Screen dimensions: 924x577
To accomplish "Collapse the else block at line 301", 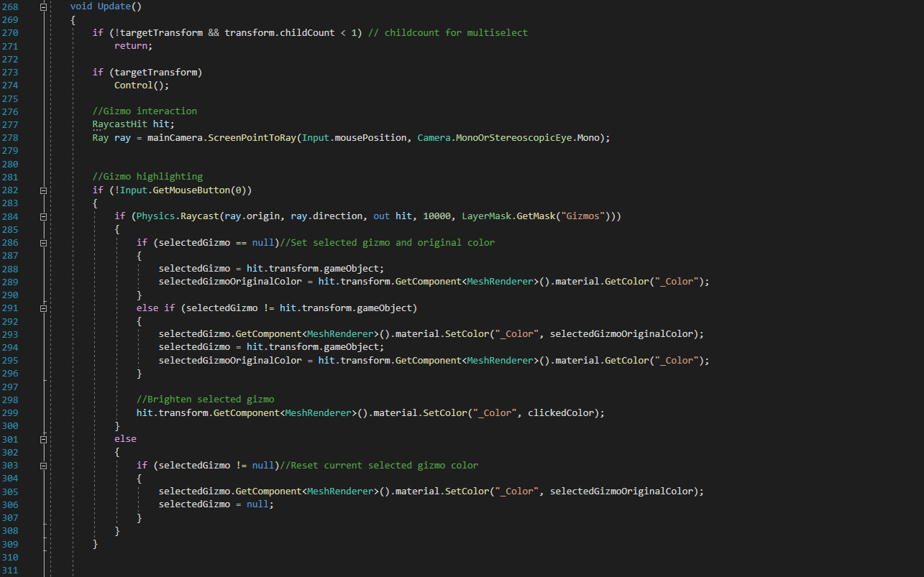I will coord(44,439).
